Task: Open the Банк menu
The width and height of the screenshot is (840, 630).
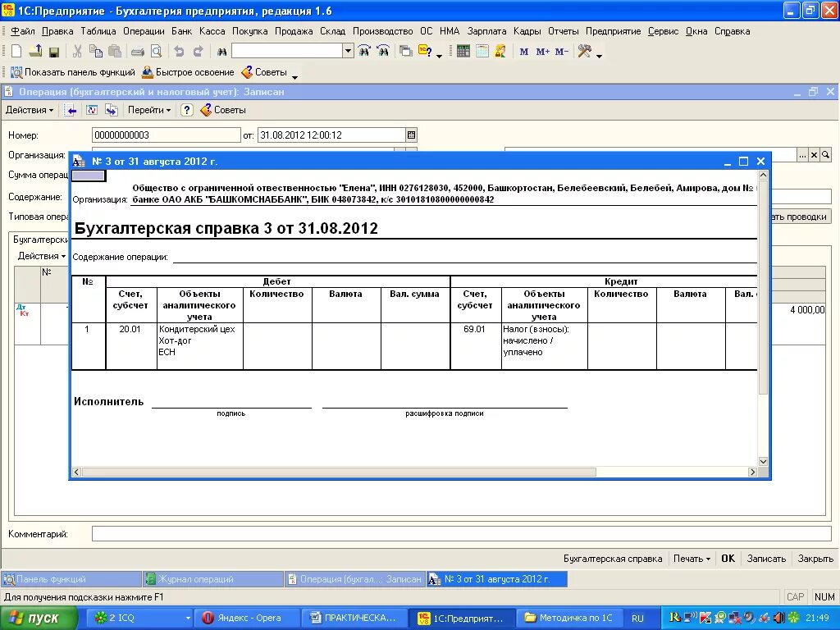Action: [181, 31]
